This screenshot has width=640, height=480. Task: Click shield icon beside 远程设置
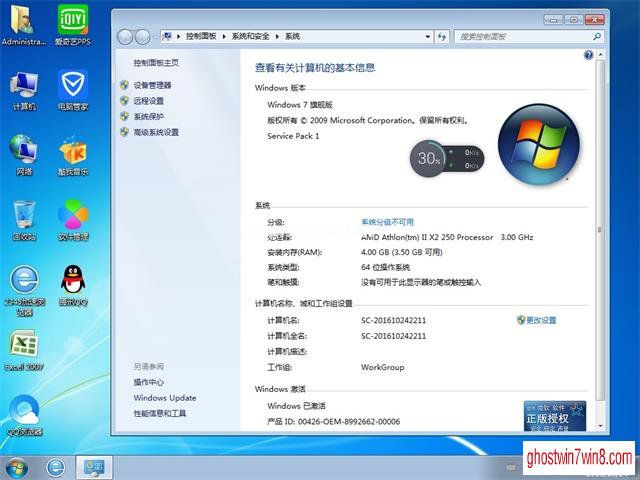(x=124, y=100)
